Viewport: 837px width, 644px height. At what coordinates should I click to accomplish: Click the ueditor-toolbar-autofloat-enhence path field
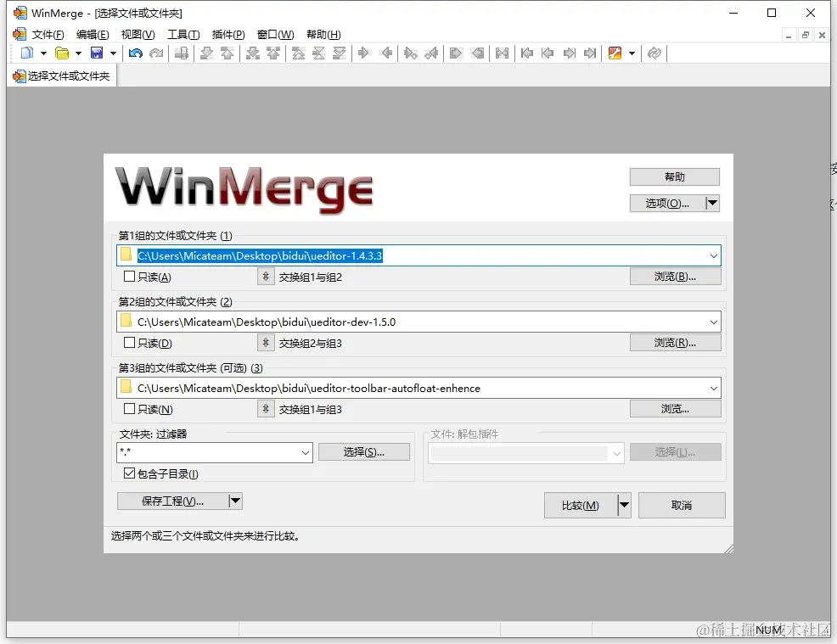(418, 388)
